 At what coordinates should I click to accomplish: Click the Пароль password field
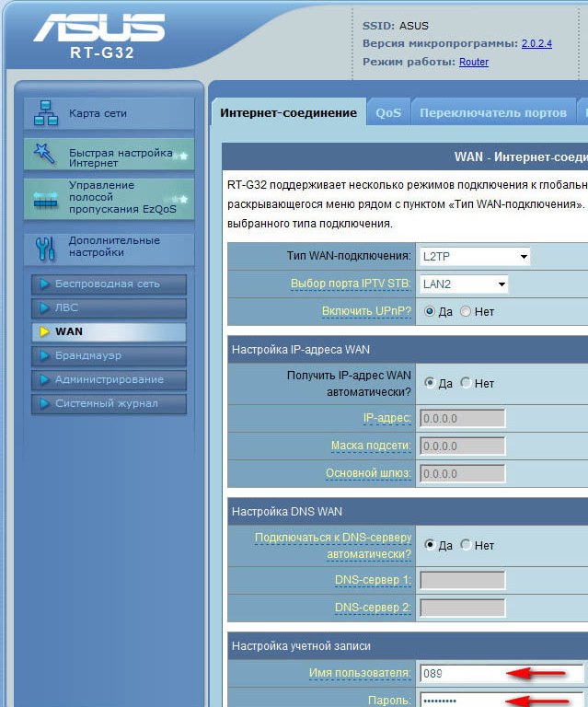tap(502, 700)
